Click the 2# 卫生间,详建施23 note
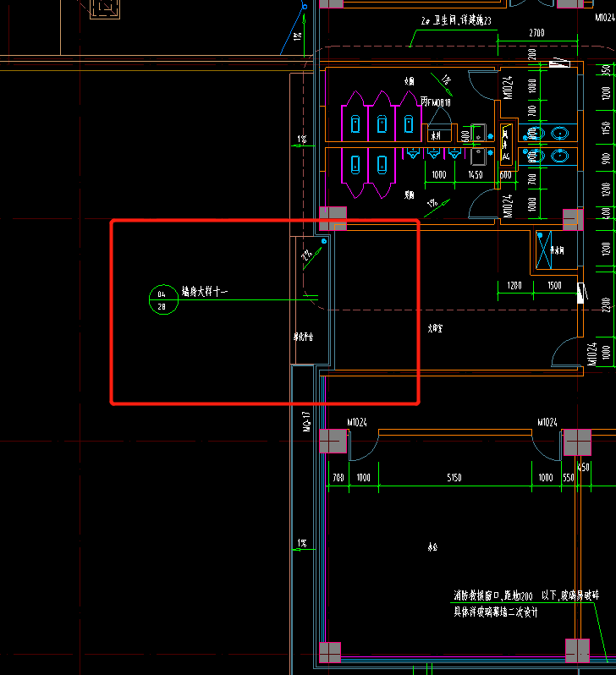 (456, 20)
